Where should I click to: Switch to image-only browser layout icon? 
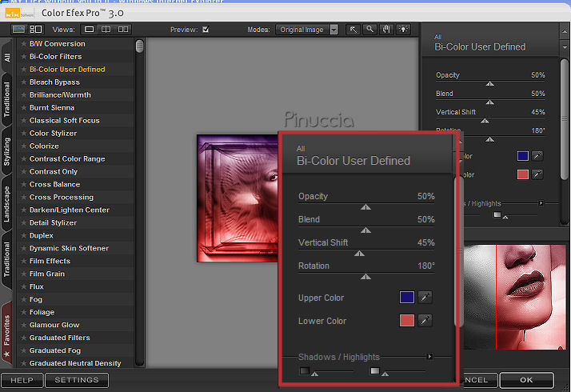(18, 29)
